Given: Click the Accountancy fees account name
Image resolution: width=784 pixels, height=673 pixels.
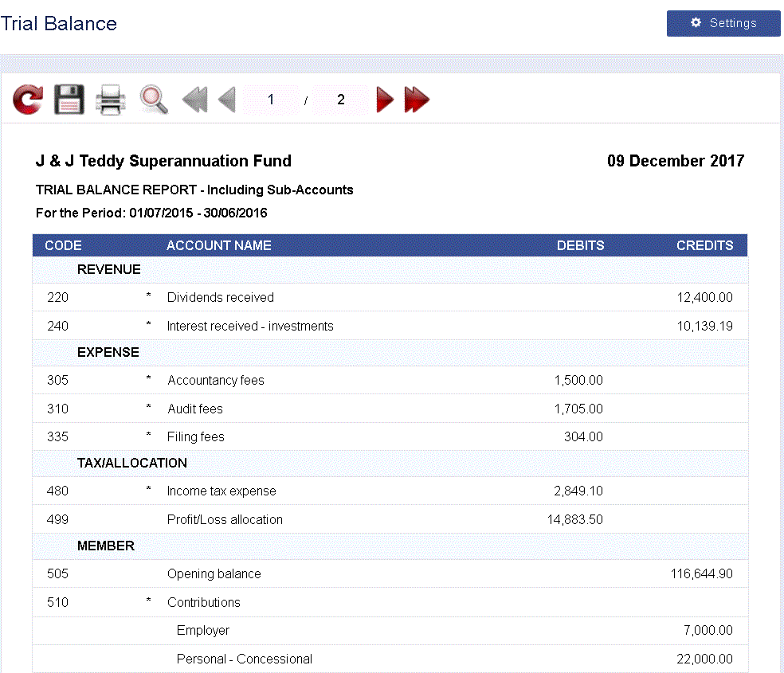Looking at the screenshot, I should pos(215,380).
